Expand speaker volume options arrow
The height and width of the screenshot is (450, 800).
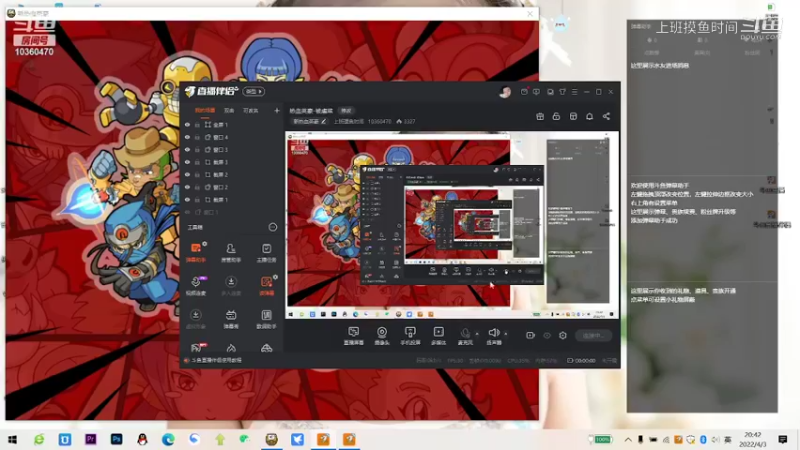pos(506,334)
